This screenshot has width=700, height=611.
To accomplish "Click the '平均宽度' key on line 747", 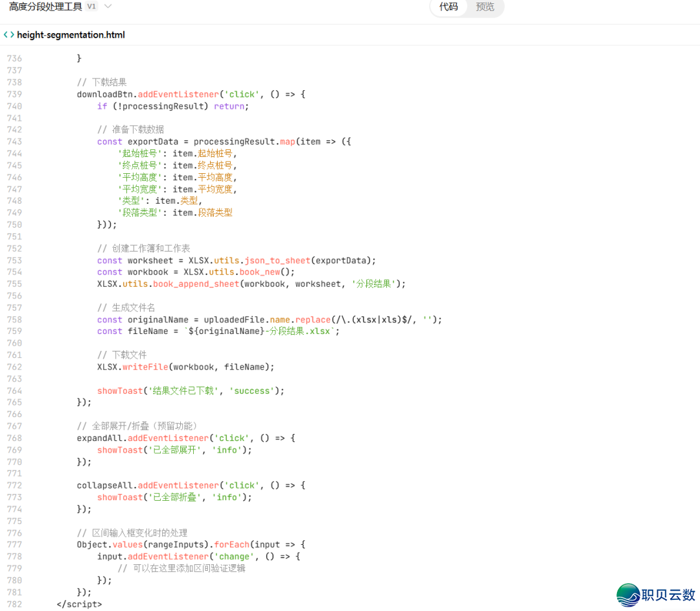I will pos(139,189).
